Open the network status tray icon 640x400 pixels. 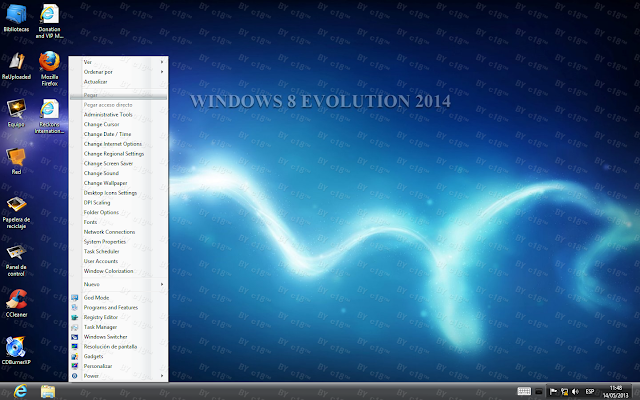tap(565, 392)
